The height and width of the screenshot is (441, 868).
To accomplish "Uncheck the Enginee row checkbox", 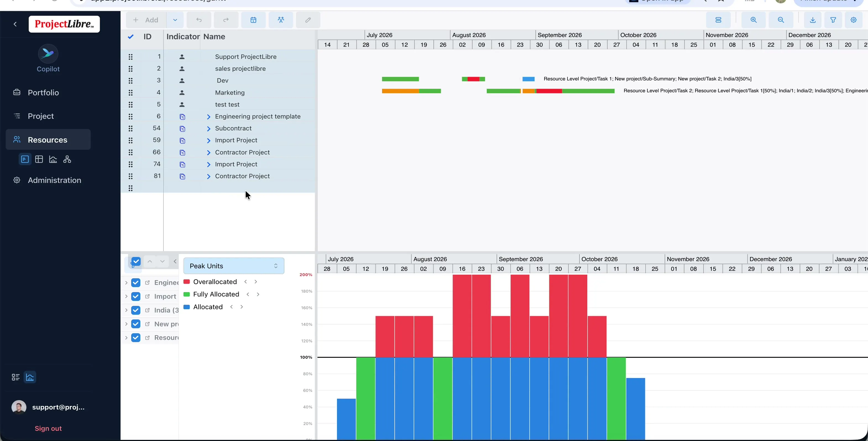I will tap(136, 283).
